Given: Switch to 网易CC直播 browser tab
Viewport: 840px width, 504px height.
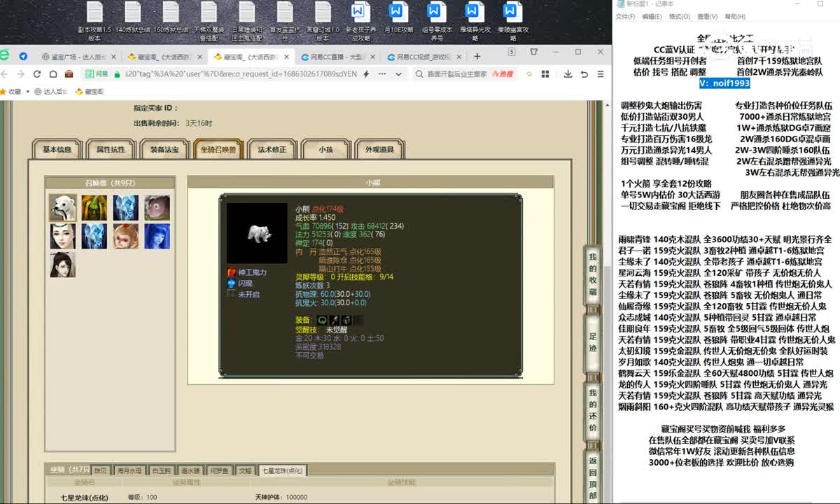Looking at the screenshot, I should tap(338, 57).
